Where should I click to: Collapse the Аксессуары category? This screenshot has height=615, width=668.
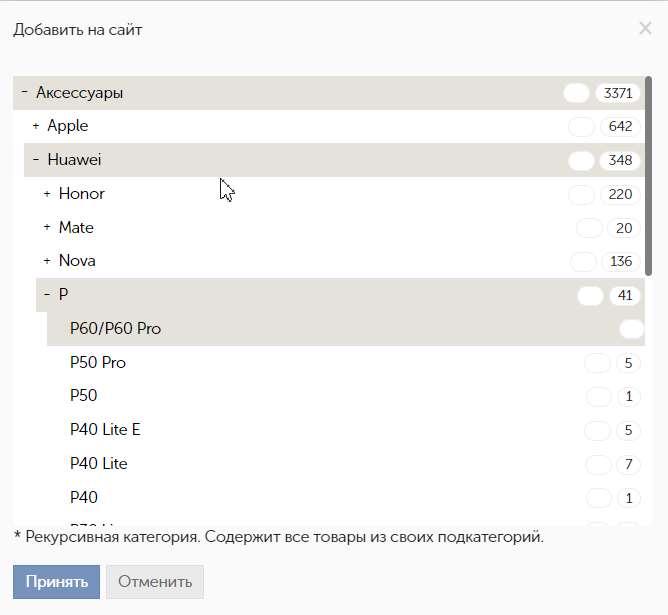point(24,93)
